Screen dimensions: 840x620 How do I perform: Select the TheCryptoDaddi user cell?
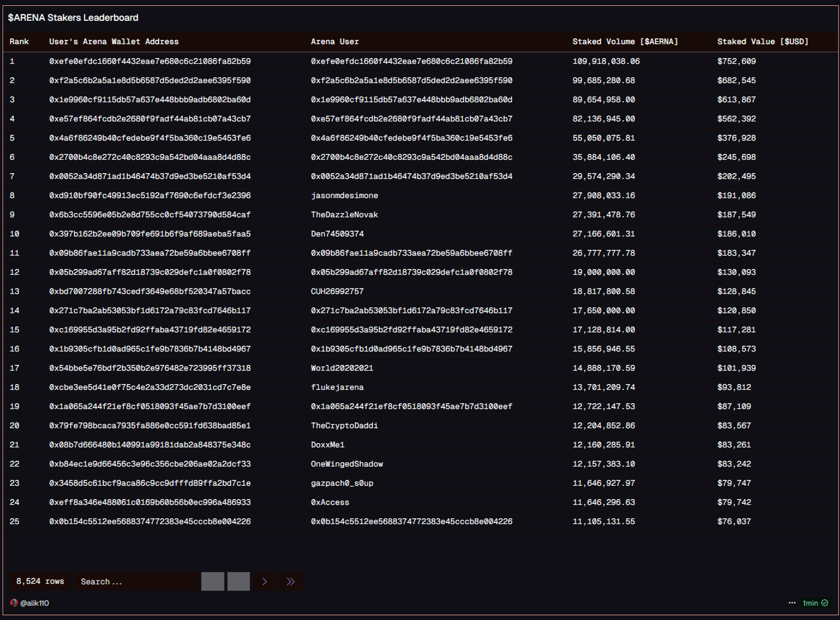point(344,426)
